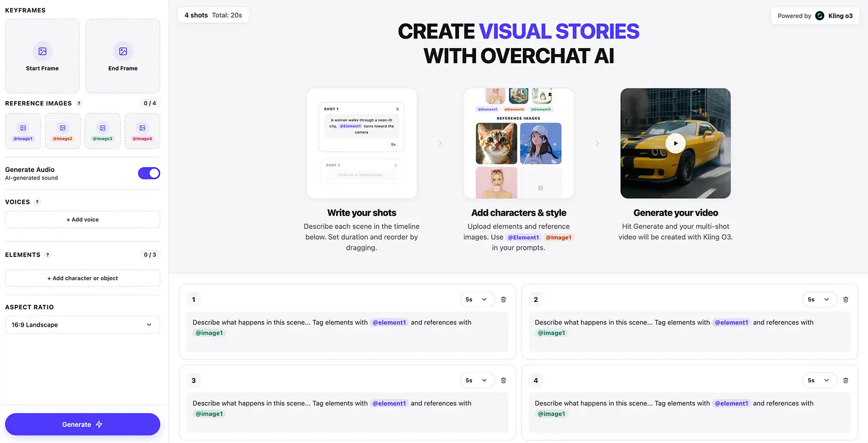This screenshot has width=868, height=443.
Task: Expand the 16:9 Landscape aspect ratio dropdown
Action: (82, 325)
